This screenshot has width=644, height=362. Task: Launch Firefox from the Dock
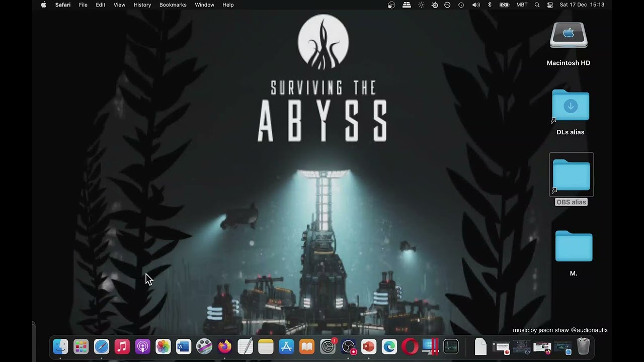[225, 346]
